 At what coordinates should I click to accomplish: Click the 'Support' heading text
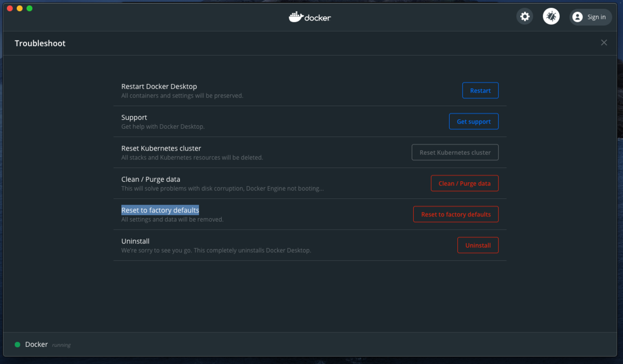pyautogui.click(x=134, y=117)
